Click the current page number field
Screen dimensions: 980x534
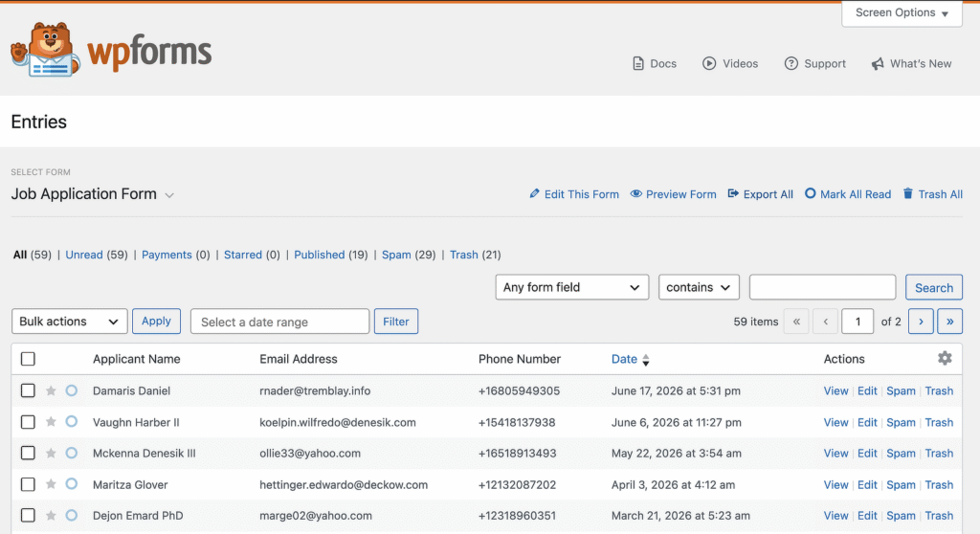pyautogui.click(x=857, y=322)
